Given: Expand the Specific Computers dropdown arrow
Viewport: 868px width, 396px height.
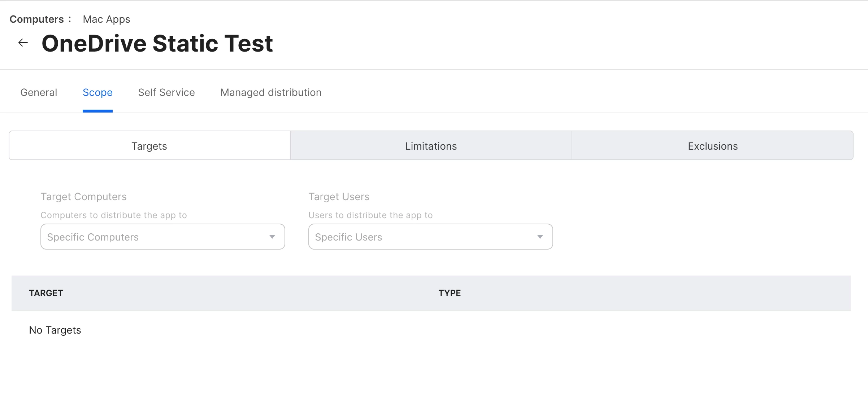Looking at the screenshot, I should (x=272, y=237).
